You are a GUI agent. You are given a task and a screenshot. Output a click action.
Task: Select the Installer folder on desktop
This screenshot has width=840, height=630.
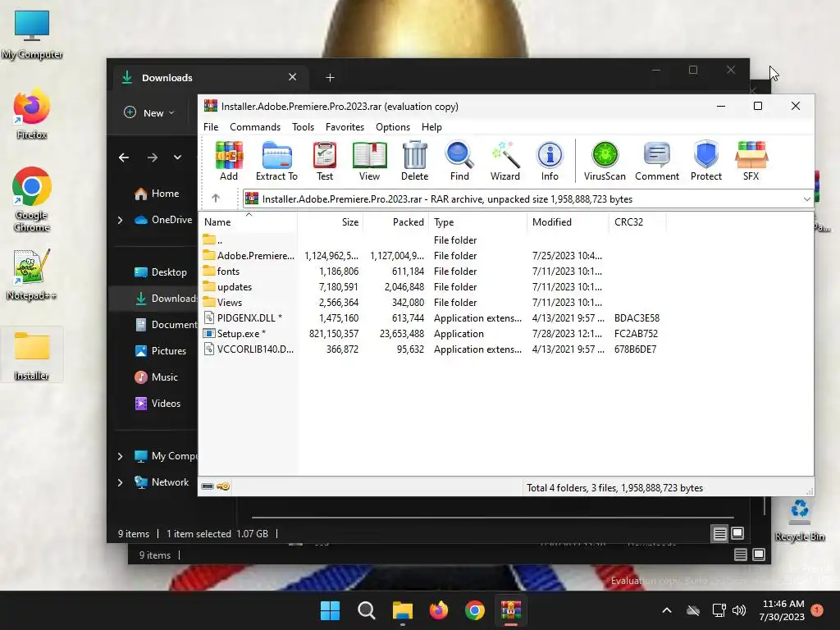pos(32,354)
